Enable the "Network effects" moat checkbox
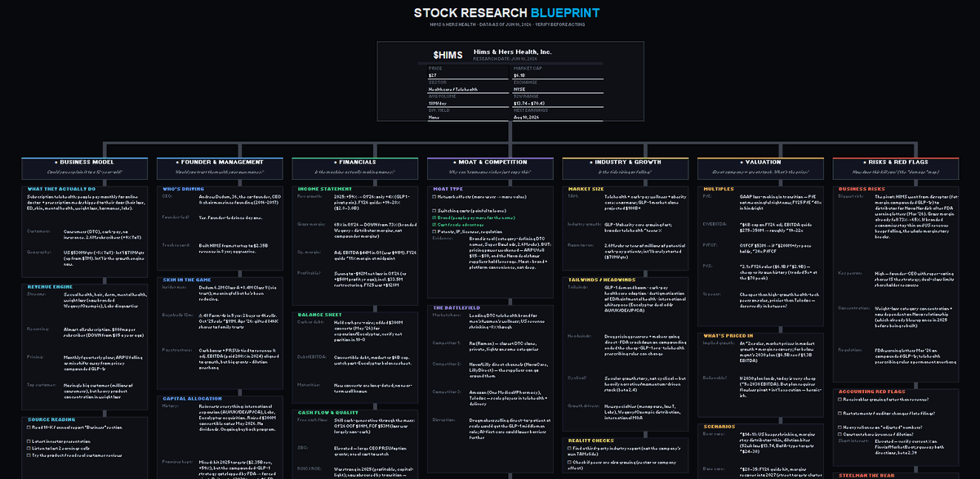Screen dimensions: 980x479 point(433,197)
